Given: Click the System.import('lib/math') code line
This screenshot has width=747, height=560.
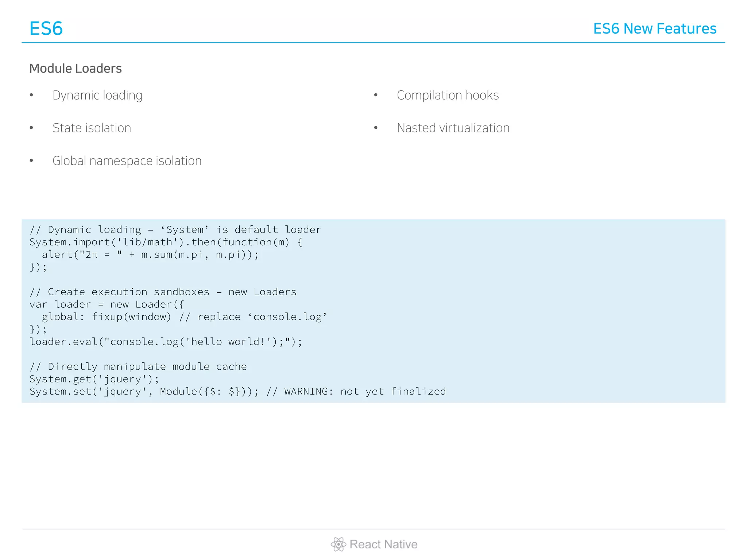Looking at the screenshot, I should coord(166,242).
